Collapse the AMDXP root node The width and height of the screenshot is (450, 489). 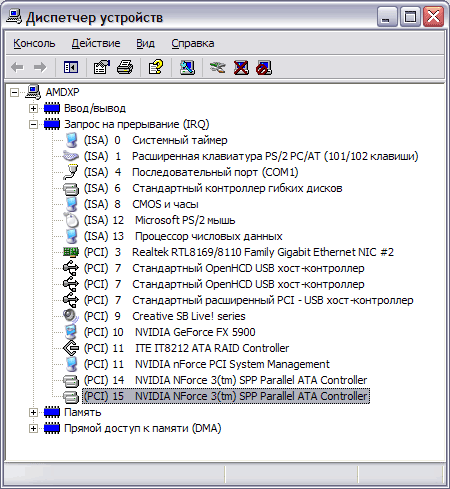pyautogui.click(x=14, y=92)
